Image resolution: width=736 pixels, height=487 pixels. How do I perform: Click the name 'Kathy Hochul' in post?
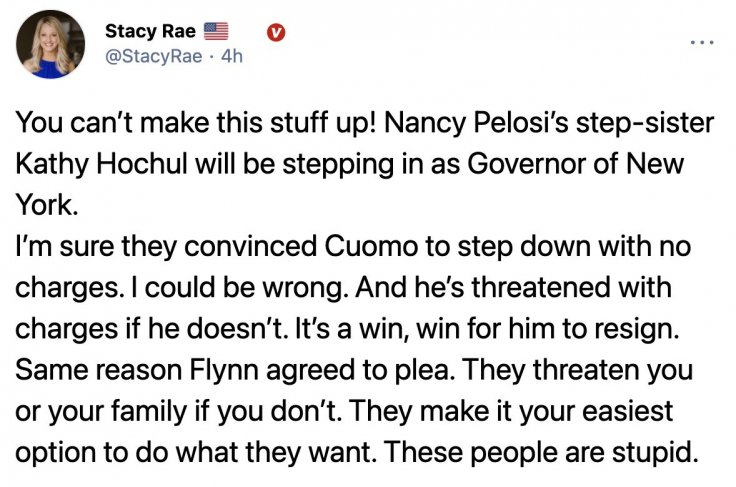point(101,164)
